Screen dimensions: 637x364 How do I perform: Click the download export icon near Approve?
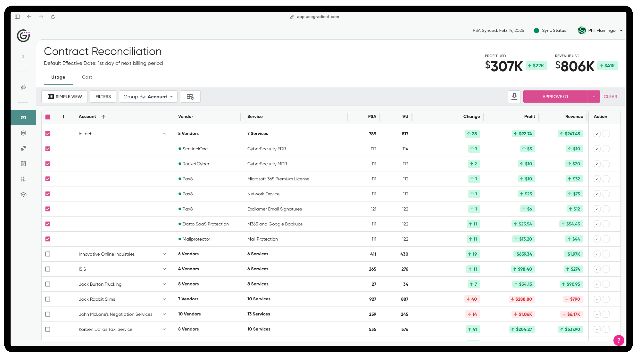tap(514, 96)
